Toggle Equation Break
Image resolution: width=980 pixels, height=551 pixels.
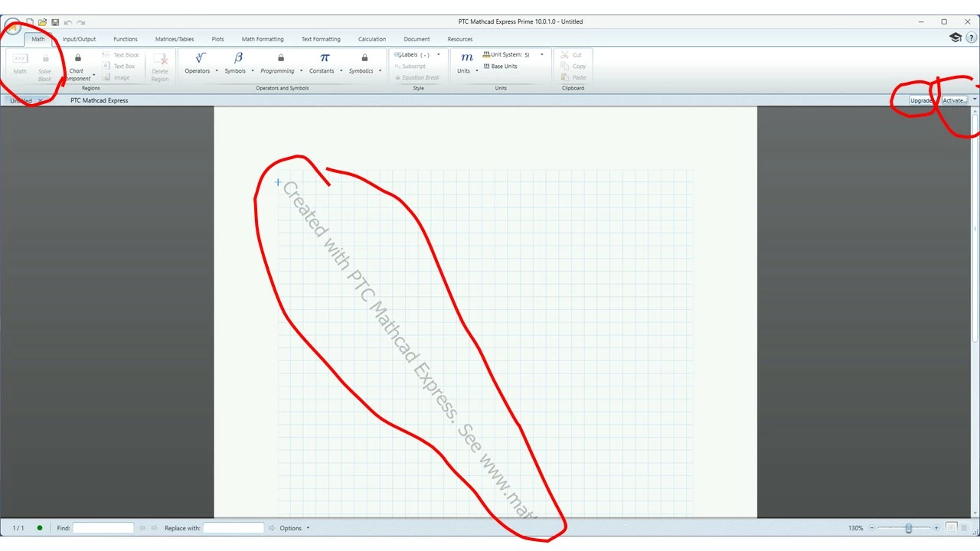(417, 77)
